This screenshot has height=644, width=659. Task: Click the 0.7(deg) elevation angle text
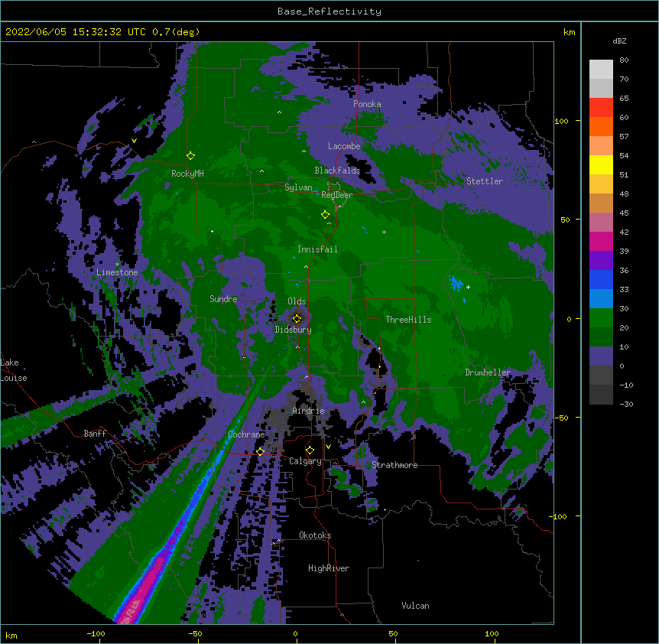point(176,32)
